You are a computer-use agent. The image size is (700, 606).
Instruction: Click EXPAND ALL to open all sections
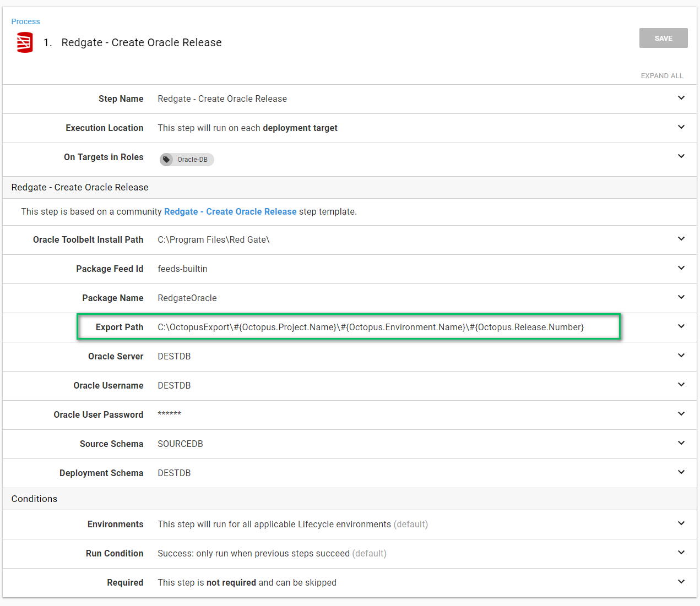click(661, 76)
